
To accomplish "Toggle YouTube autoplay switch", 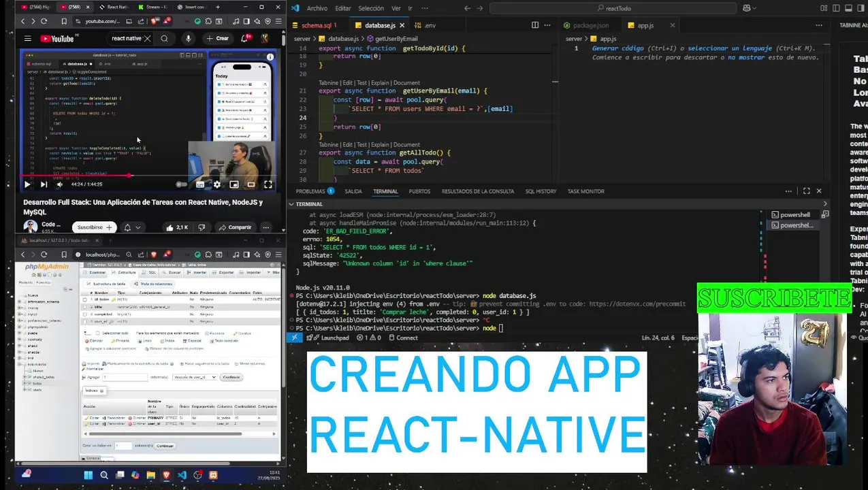I will [x=181, y=184].
